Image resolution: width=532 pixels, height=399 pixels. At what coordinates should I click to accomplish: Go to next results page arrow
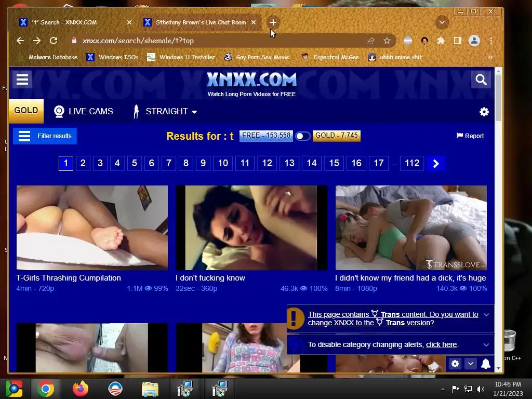436,164
